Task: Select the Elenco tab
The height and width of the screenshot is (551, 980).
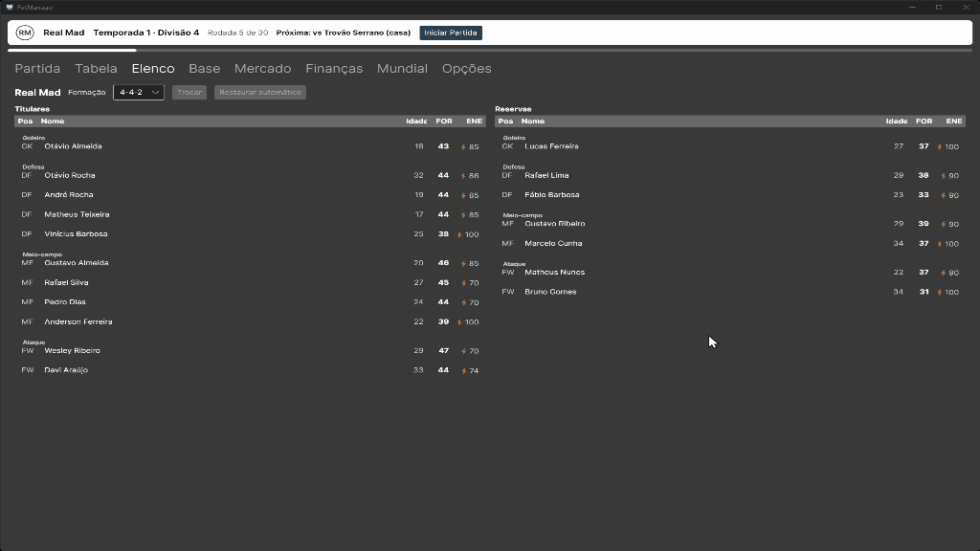Action: (153, 68)
